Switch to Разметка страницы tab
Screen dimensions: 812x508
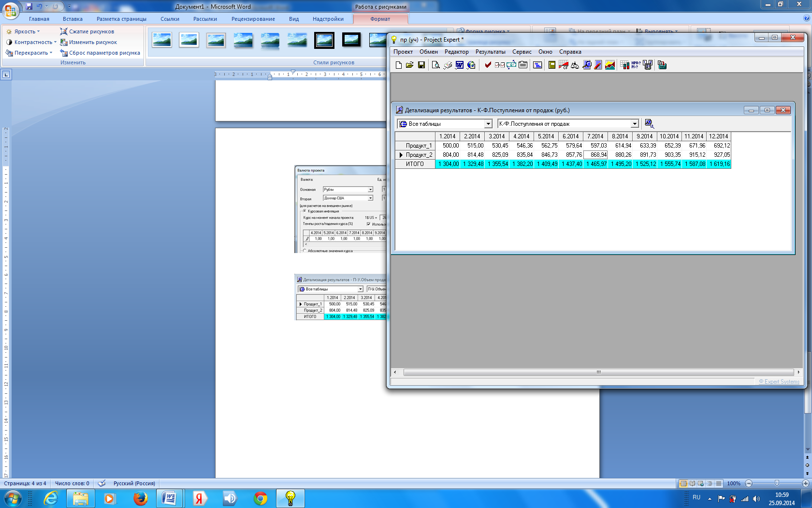click(x=121, y=19)
